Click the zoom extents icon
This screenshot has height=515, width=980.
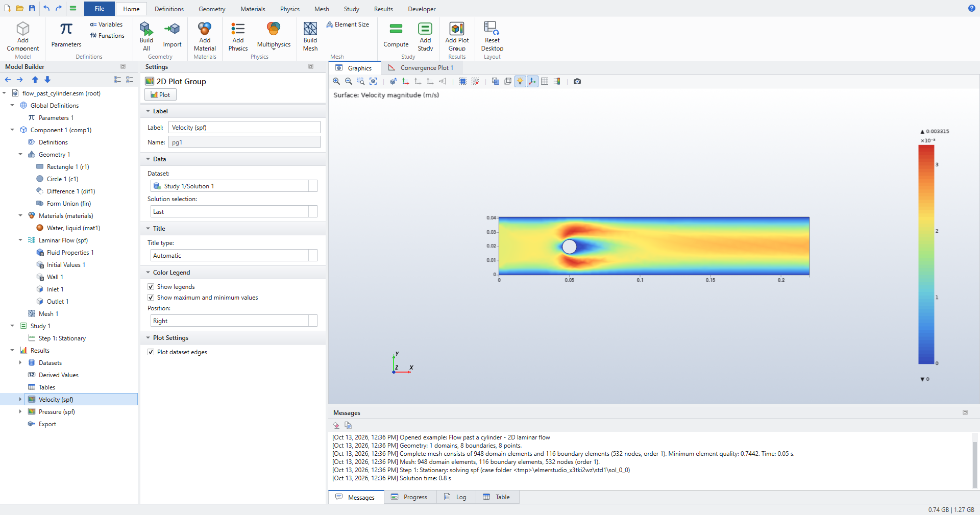click(373, 81)
